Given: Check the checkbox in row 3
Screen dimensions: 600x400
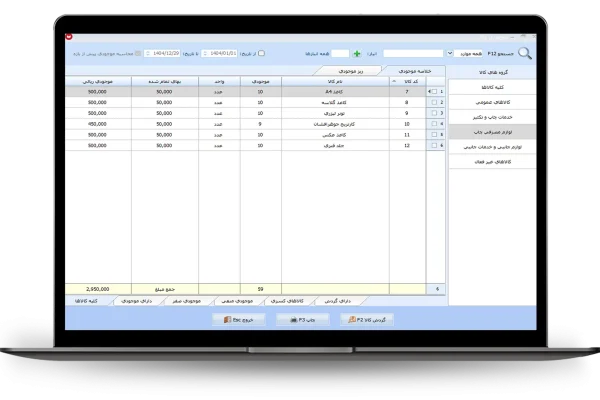Looking at the screenshot, I should pos(434,113).
